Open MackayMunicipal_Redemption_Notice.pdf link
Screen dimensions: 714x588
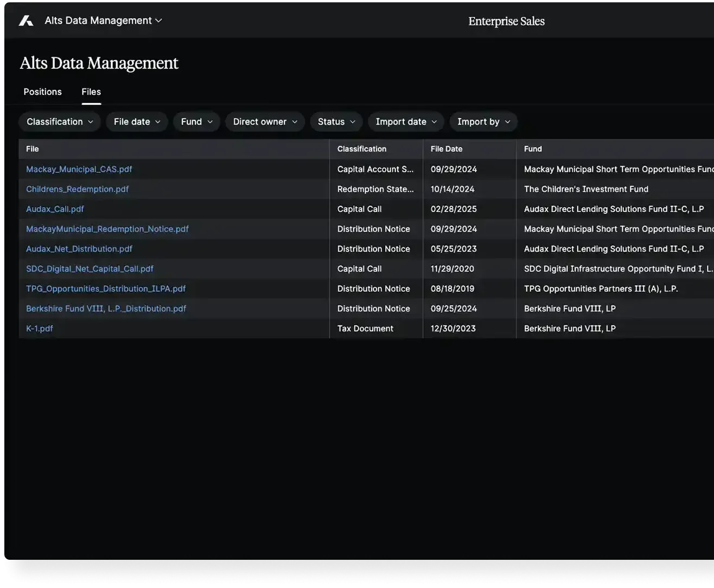pos(107,229)
